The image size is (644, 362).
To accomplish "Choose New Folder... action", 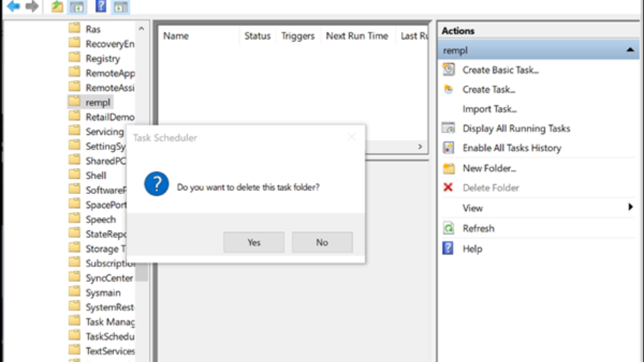I will click(x=489, y=168).
